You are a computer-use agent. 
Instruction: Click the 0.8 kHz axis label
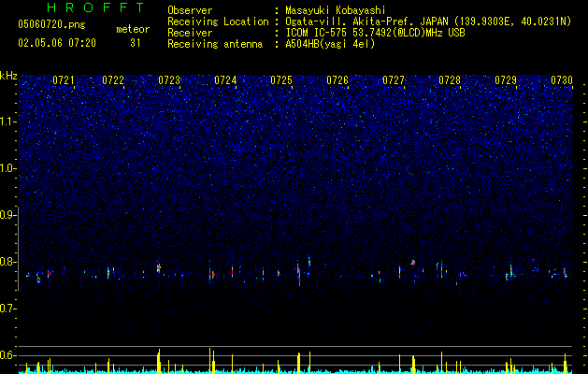pos(7,262)
